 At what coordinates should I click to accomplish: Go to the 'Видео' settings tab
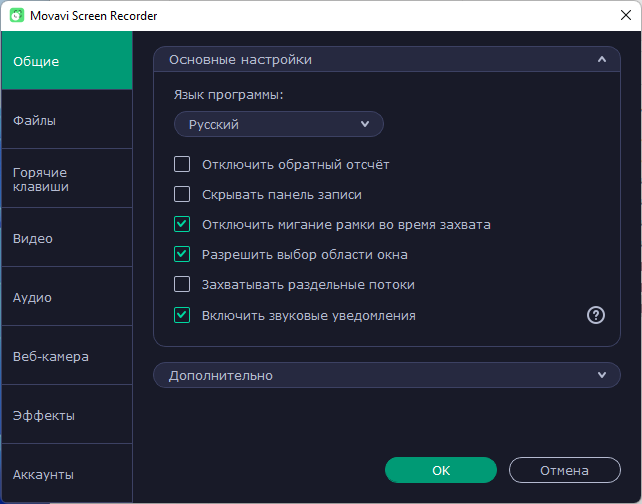click(66, 238)
